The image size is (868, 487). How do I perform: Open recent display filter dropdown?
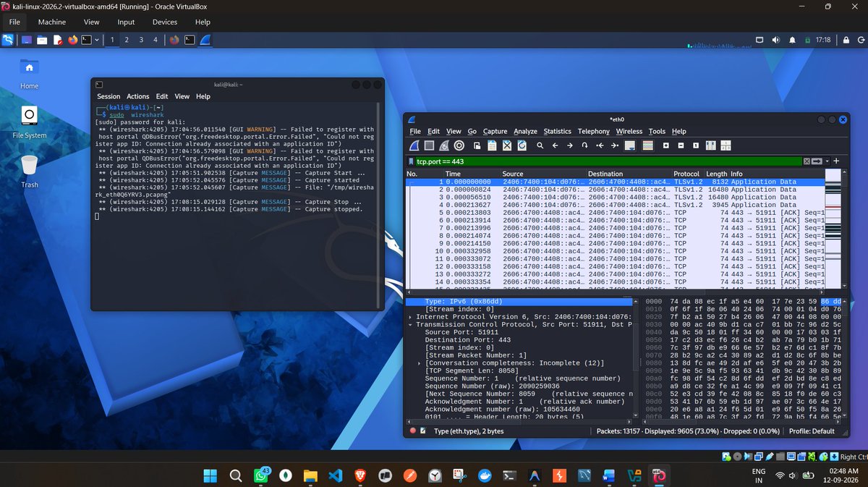point(827,161)
